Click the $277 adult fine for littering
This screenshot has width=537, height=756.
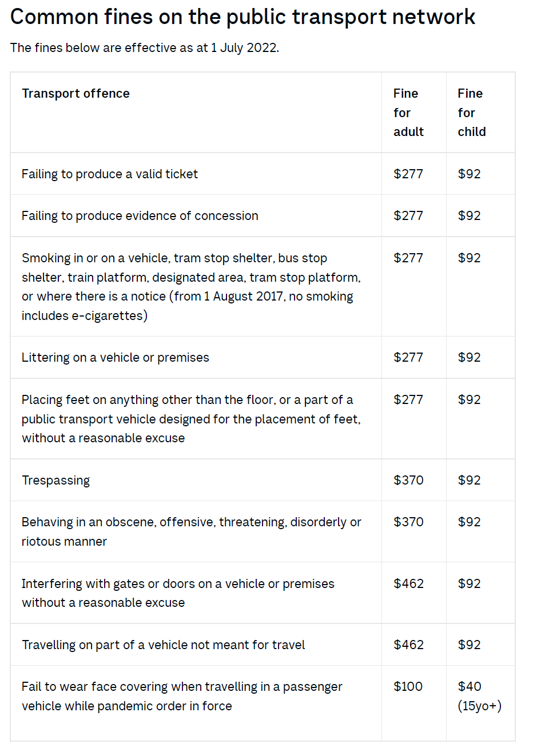[x=408, y=357]
